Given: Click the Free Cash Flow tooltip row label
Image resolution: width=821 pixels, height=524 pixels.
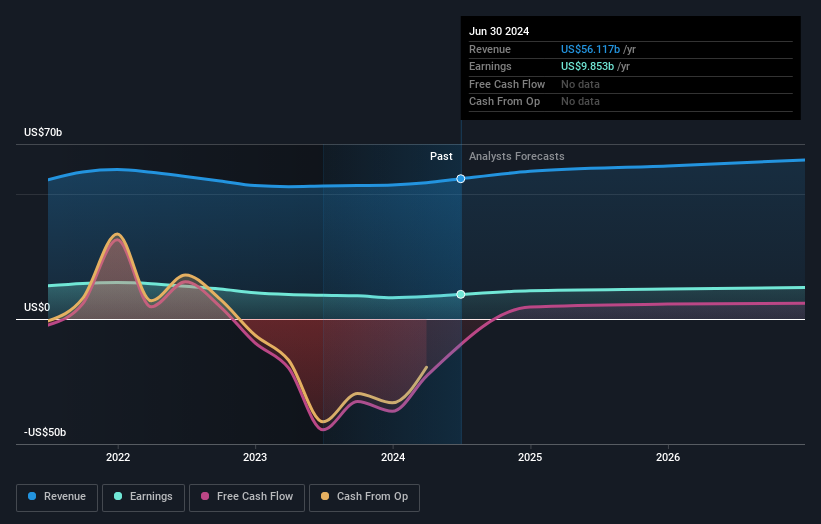Looking at the screenshot, I should [507, 84].
